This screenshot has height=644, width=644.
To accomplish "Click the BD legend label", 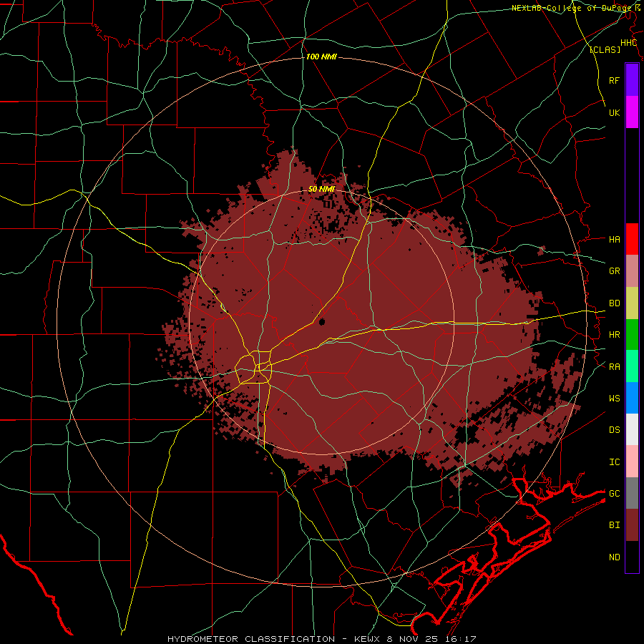I will [614, 303].
